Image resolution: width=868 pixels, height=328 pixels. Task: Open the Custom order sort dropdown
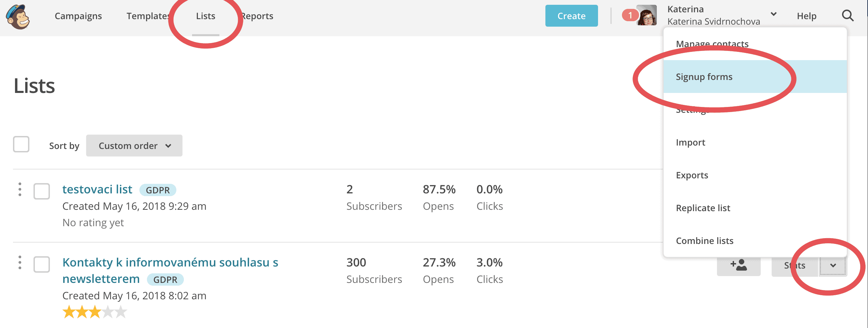[x=134, y=146]
